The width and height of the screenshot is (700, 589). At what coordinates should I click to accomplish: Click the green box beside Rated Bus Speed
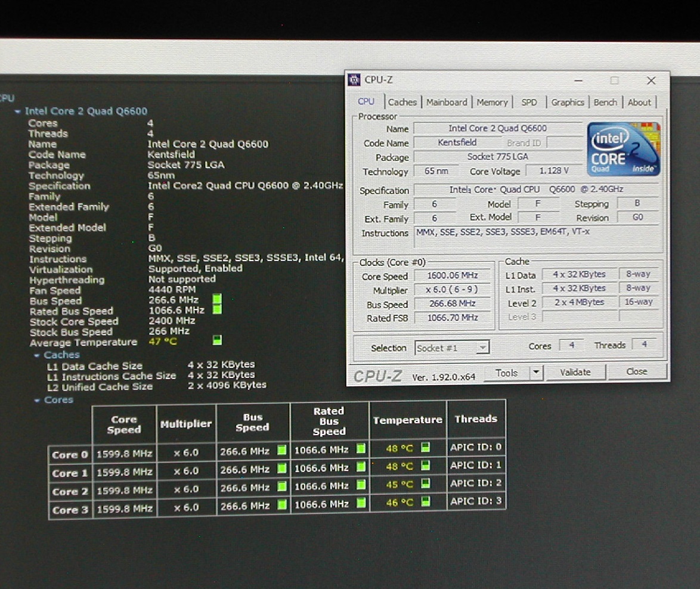(217, 310)
